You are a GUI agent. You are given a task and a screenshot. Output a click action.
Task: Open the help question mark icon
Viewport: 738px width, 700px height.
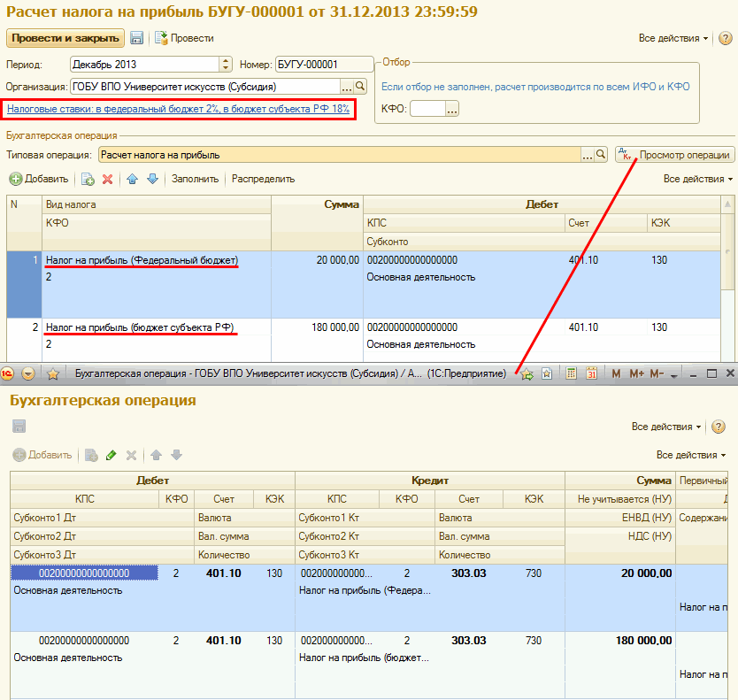tap(725, 38)
